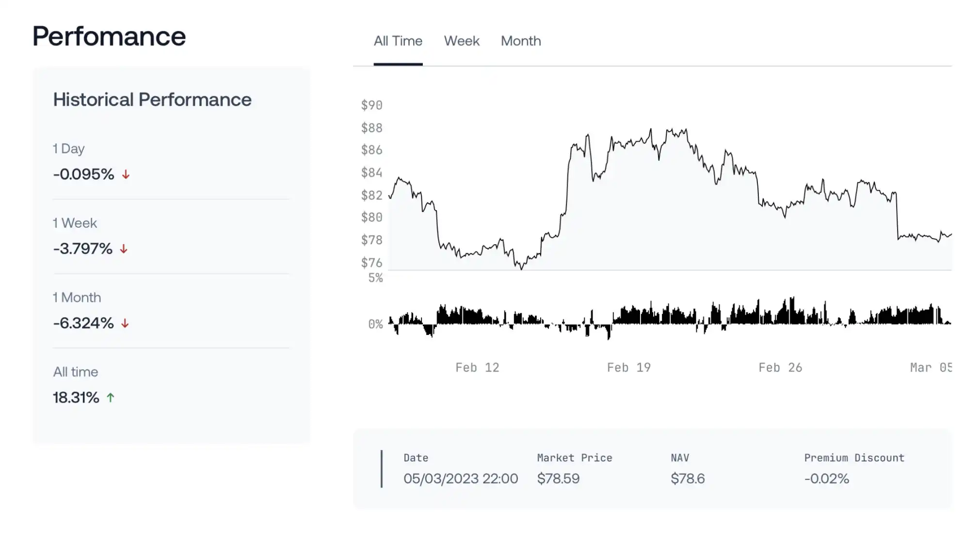Click the Month performance tab

tap(521, 41)
